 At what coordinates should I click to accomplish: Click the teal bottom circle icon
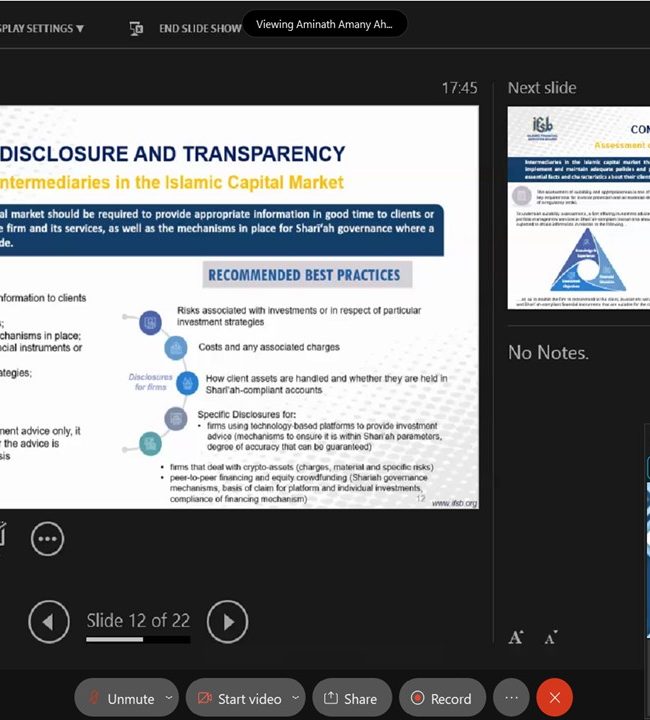[150, 444]
